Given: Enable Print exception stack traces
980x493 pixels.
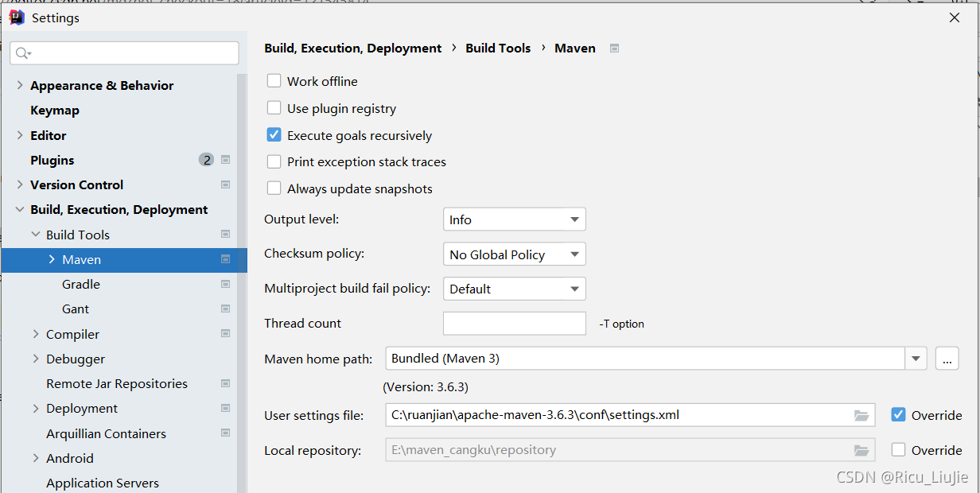Looking at the screenshot, I should coord(274,162).
